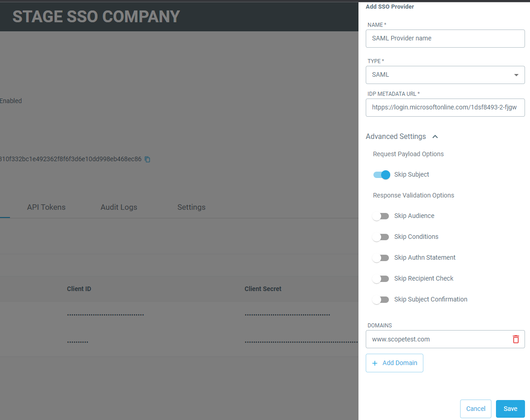530x420 pixels.
Task: Switch to the Audit Logs tab
Action: click(x=119, y=208)
